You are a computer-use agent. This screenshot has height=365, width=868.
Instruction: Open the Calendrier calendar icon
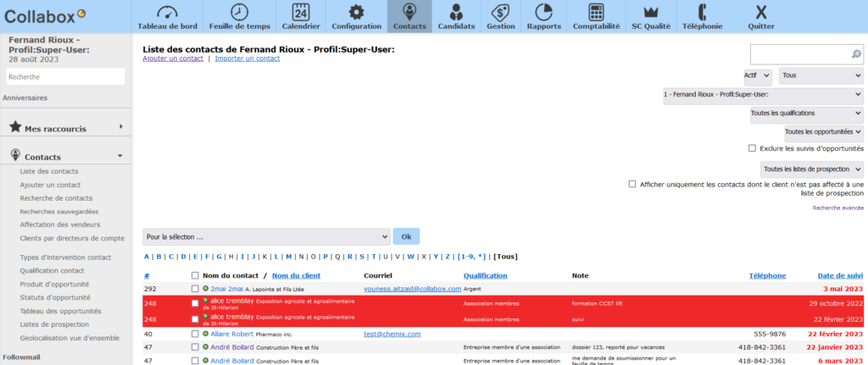301,13
